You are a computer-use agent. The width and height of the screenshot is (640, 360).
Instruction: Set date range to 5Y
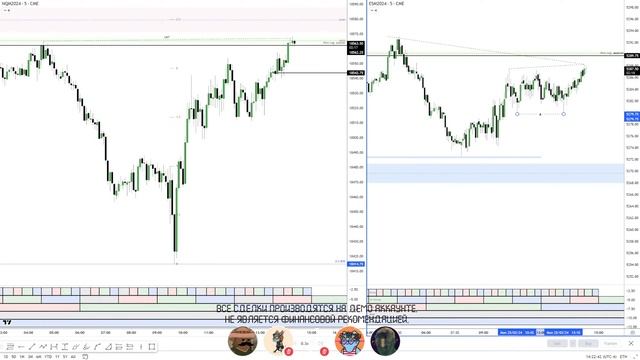(x=65, y=357)
